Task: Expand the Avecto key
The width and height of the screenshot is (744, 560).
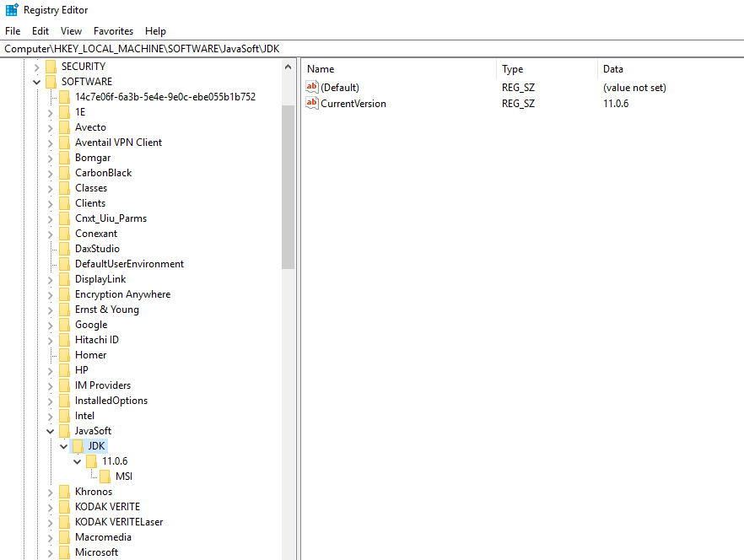Action: pyautogui.click(x=51, y=127)
